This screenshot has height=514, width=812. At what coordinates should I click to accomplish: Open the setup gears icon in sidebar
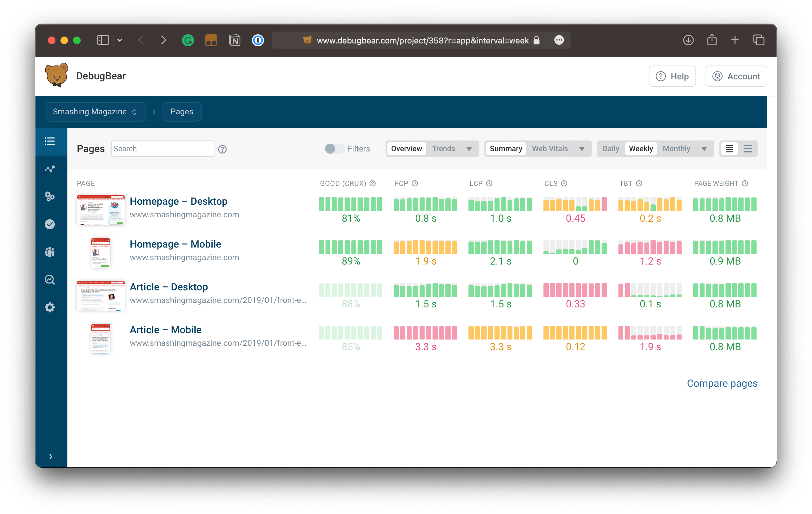coord(49,196)
